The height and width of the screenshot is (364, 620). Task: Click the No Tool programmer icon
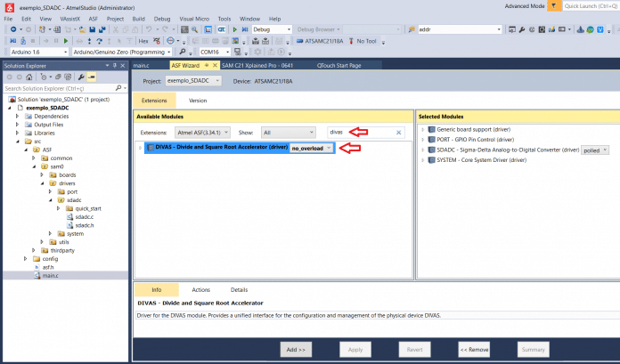[354, 41]
